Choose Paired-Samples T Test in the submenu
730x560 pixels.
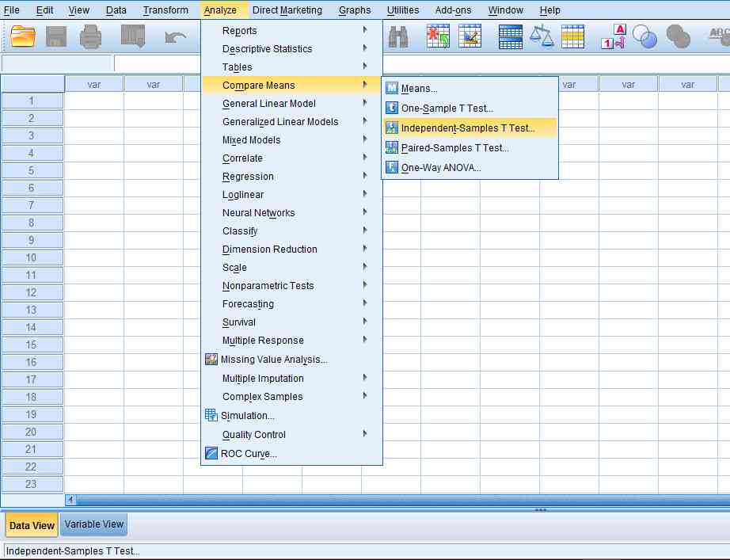pos(470,147)
